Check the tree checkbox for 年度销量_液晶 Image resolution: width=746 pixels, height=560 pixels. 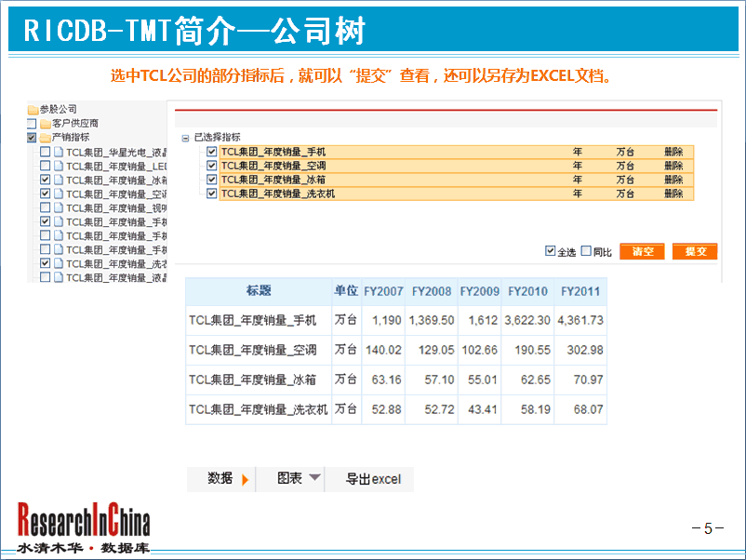(46, 277)
